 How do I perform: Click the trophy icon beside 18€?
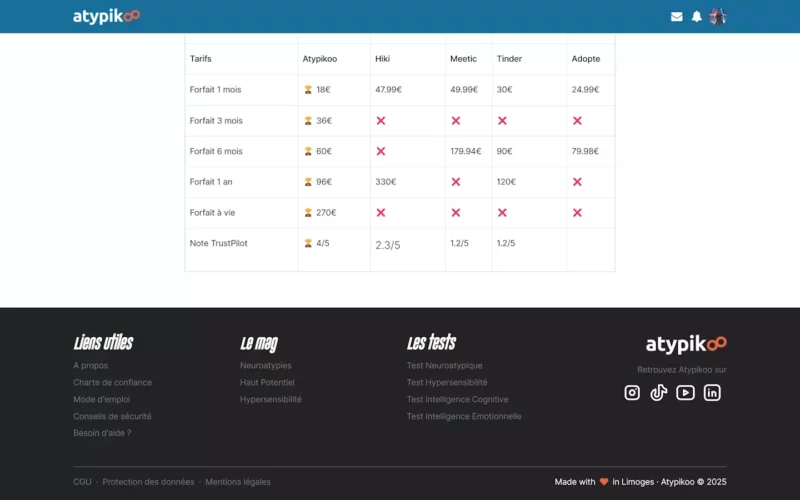click(308, 90)
